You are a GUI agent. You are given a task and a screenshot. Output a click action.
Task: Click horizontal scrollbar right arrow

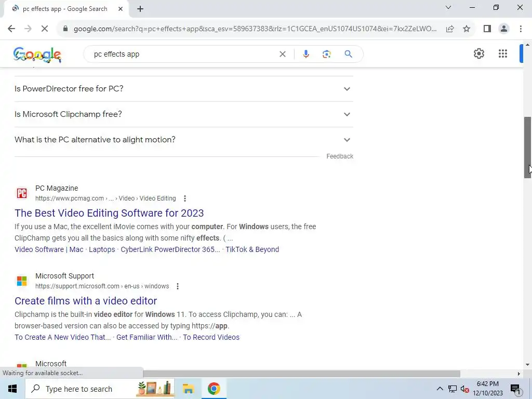click(x=519, y=374)
